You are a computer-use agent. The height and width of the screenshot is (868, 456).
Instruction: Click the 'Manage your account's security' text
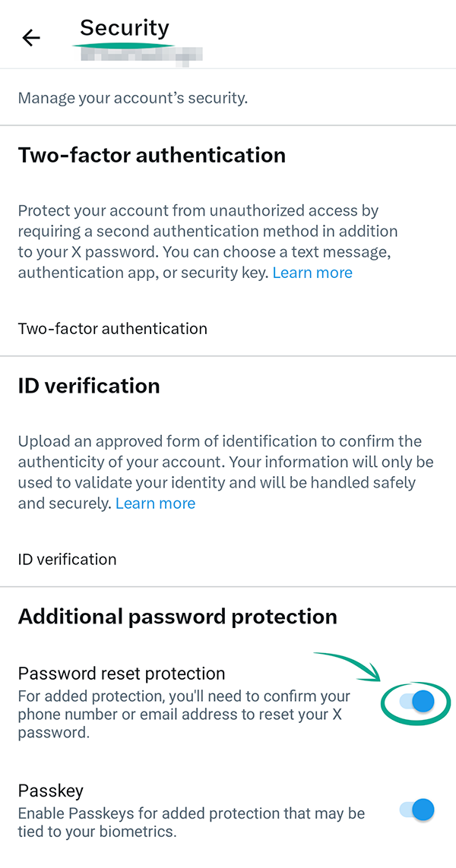(x=133, y=98)
